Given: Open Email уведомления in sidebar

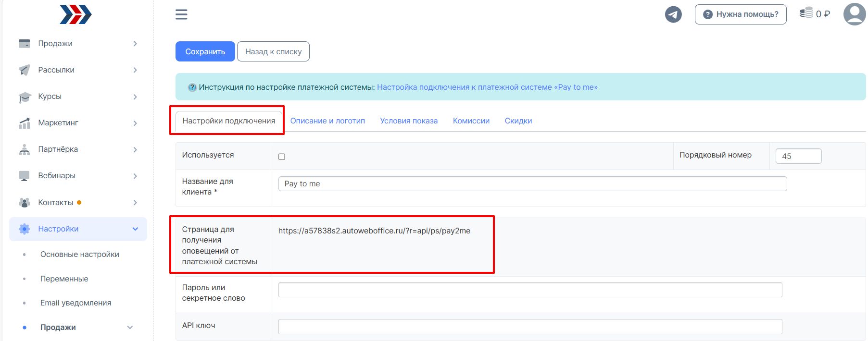Looking at the screenshot, I should (76, 303).
